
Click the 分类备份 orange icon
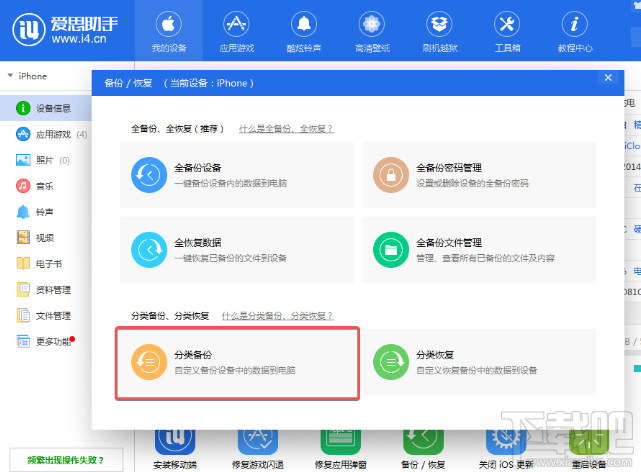149,362
